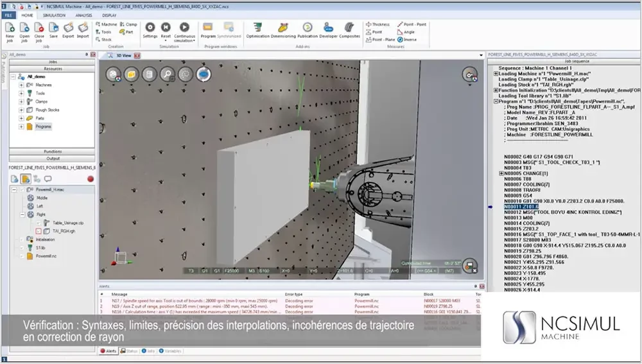
Task: Toggle Powermill_H.mac checkbox
Action: tap(22, 189)
